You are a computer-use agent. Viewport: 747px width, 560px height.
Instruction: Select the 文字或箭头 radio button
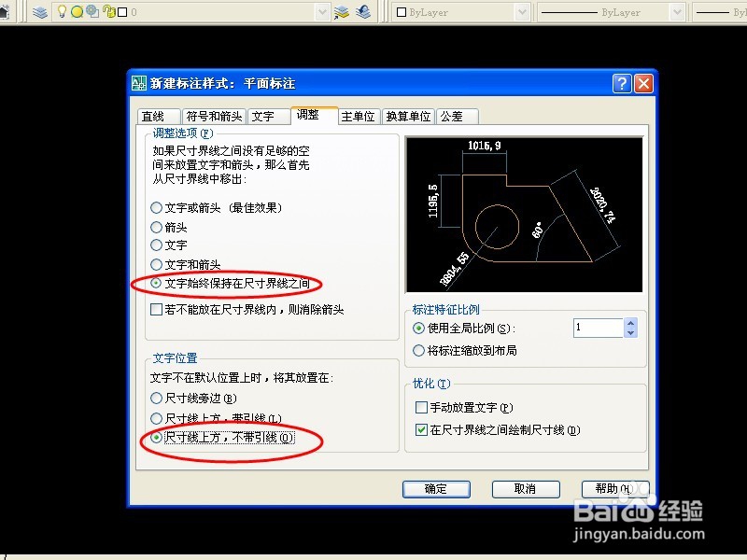click(154, 207)
